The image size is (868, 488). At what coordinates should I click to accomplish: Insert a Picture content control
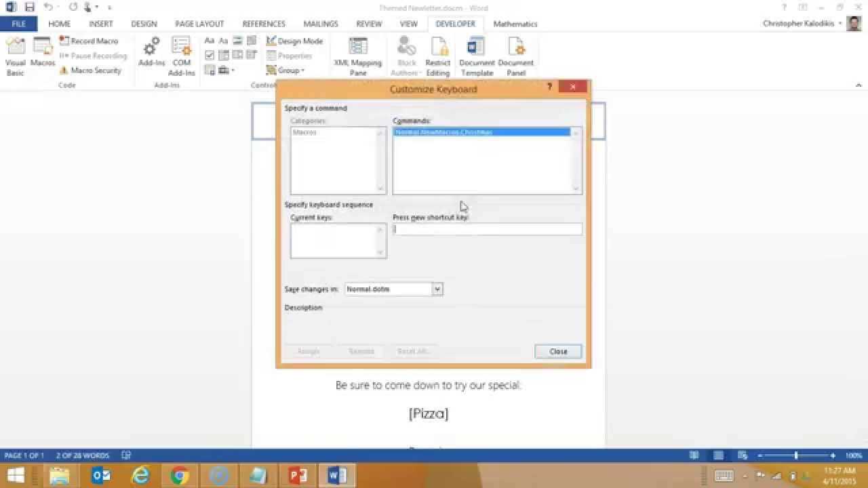237,41
